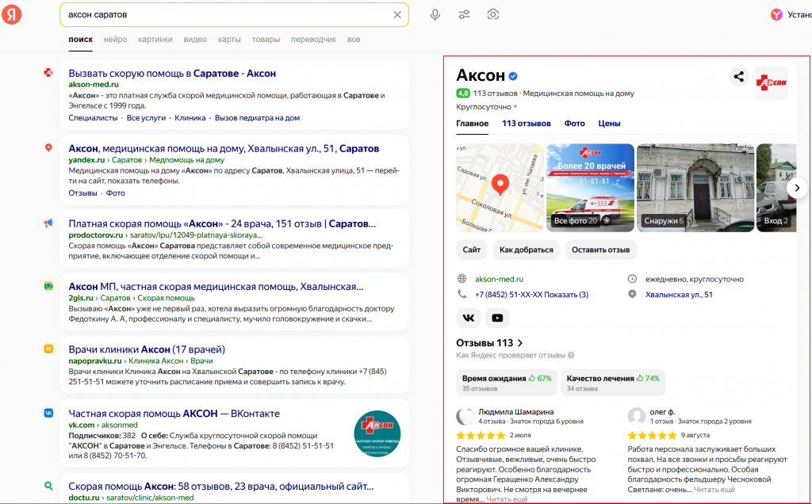
Task: Open the 'Все фото 20' ambulance thumbnail
Action: [x=590, y=188]
